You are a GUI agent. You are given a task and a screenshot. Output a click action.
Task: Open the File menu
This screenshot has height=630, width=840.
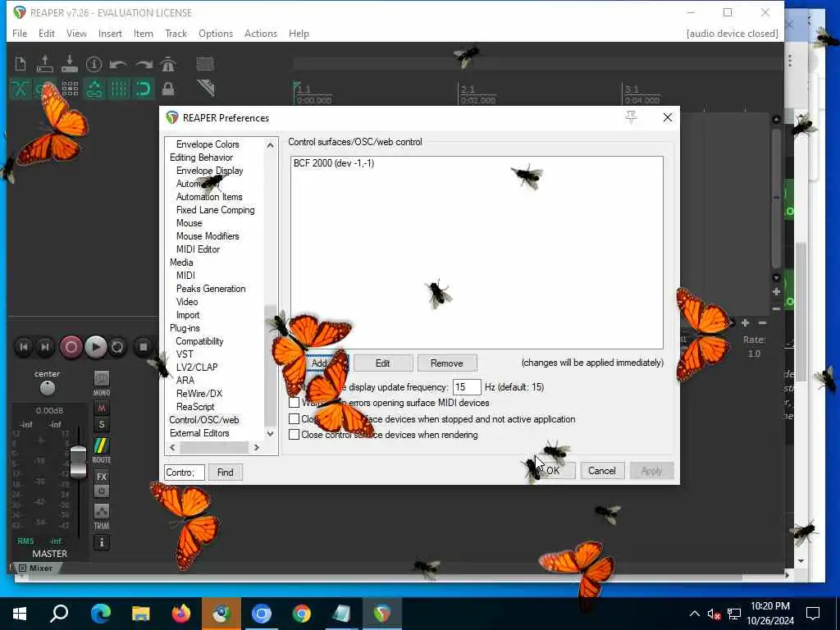coord(20,33)
